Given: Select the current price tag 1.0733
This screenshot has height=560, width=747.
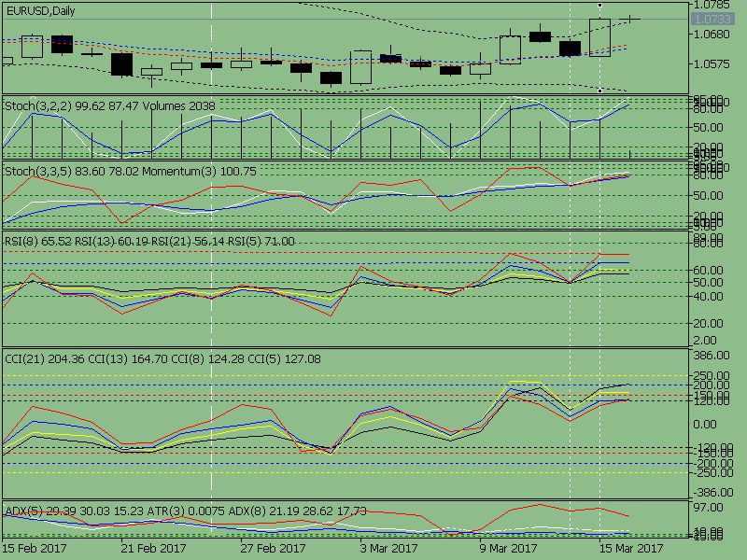Looking at the screenshot, I should coord(712,19).
